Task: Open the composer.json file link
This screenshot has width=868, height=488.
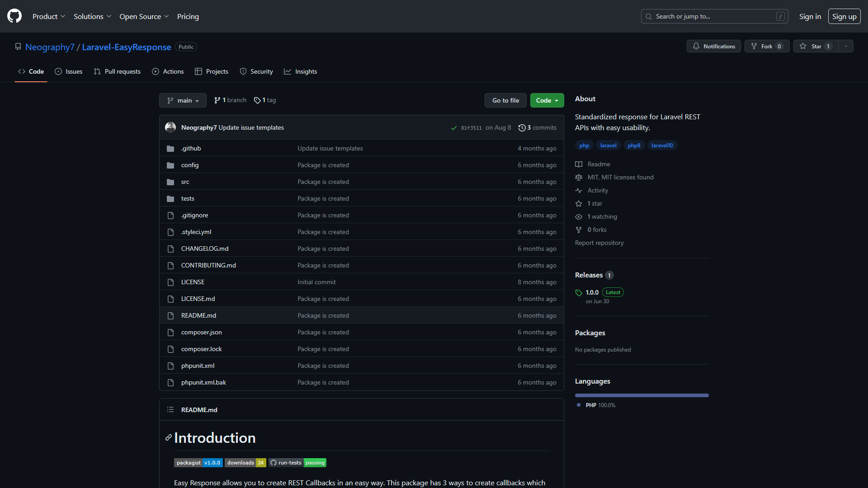Action: [x=201, y=332]
